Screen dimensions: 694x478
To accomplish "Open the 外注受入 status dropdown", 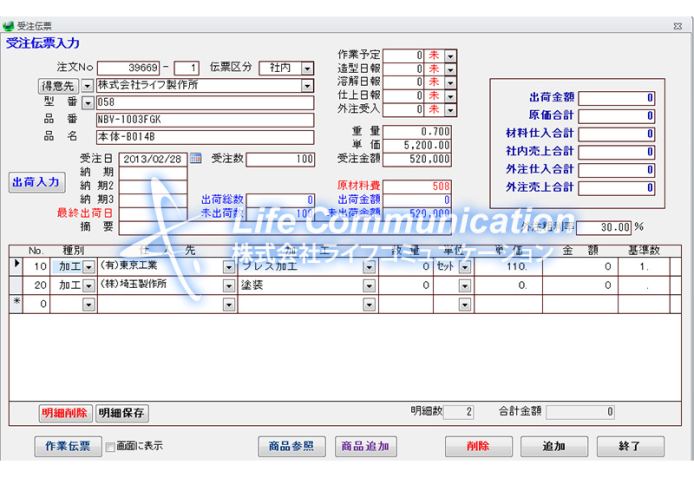I will coord(450,110).
